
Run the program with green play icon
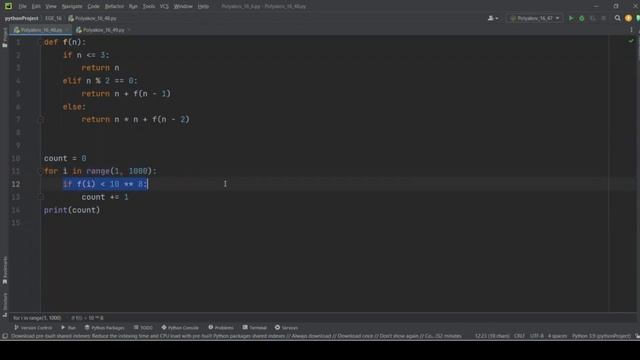tap(571, 18)
